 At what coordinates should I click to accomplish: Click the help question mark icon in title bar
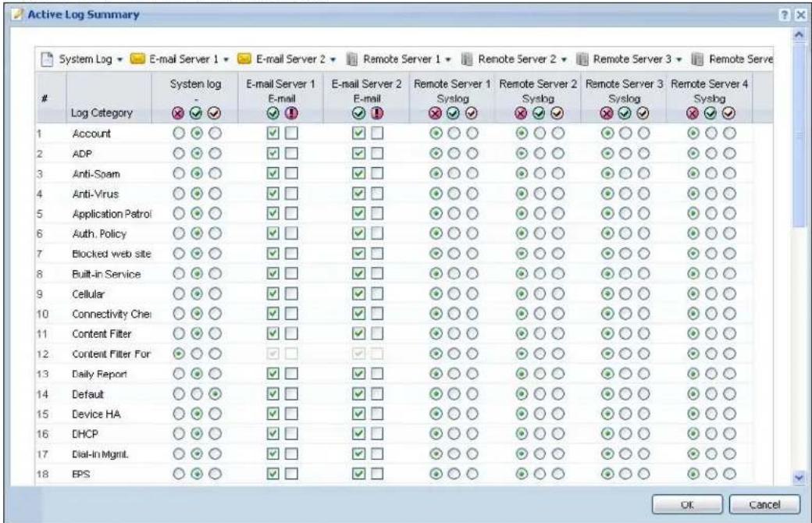tap(785, 15)
